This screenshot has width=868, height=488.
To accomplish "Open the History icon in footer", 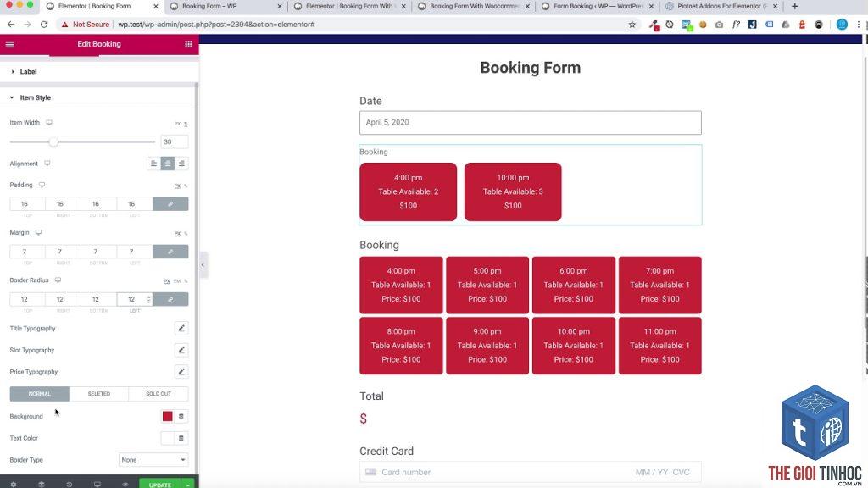I will (x=70, y=484).
